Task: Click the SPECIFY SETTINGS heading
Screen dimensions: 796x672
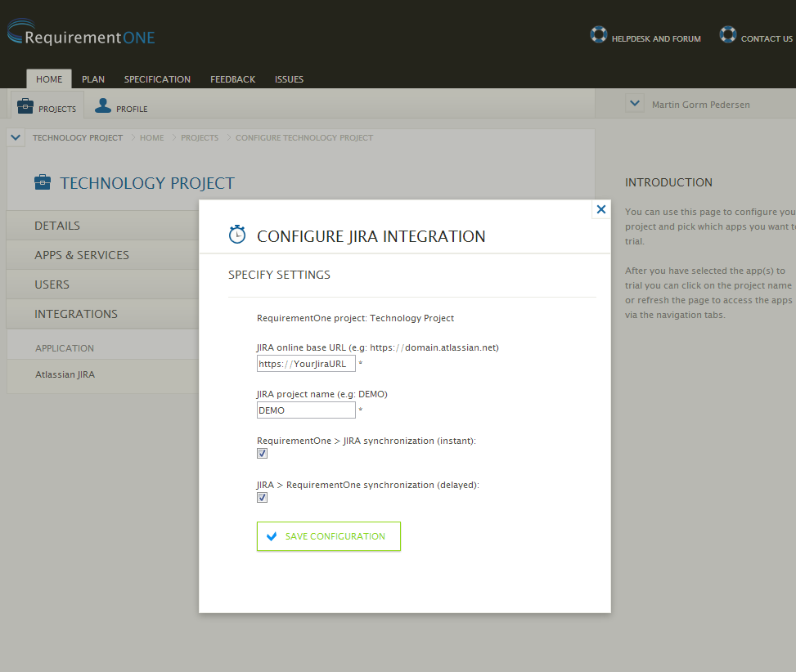Action: [x=279, y=275]
